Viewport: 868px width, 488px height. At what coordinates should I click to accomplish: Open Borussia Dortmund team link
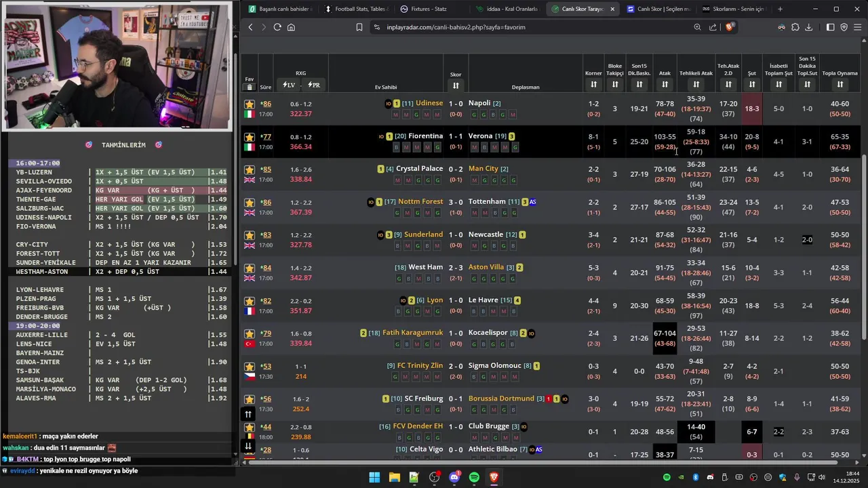click(x=501, y=399)
